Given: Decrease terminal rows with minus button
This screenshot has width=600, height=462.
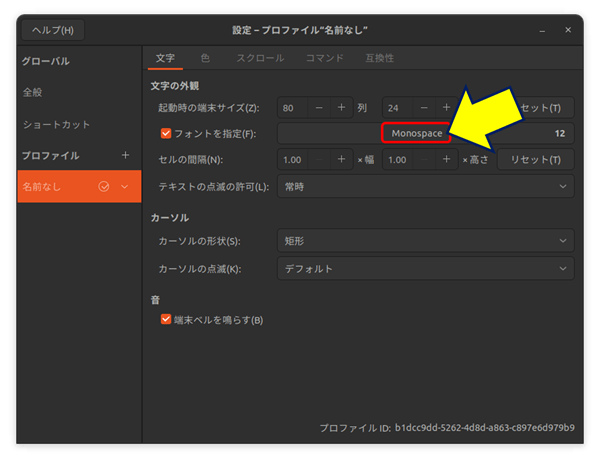Looking at the screenshot, I should click(424, 108).
